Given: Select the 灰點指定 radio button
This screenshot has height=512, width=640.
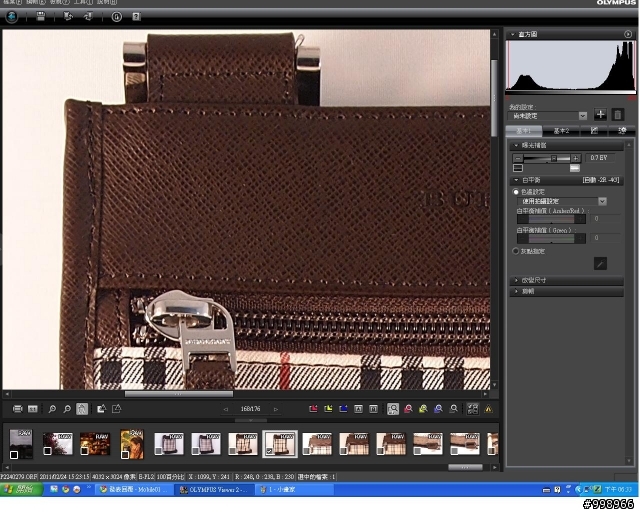Looking at the screenshot, I should [x=516, y=251].
